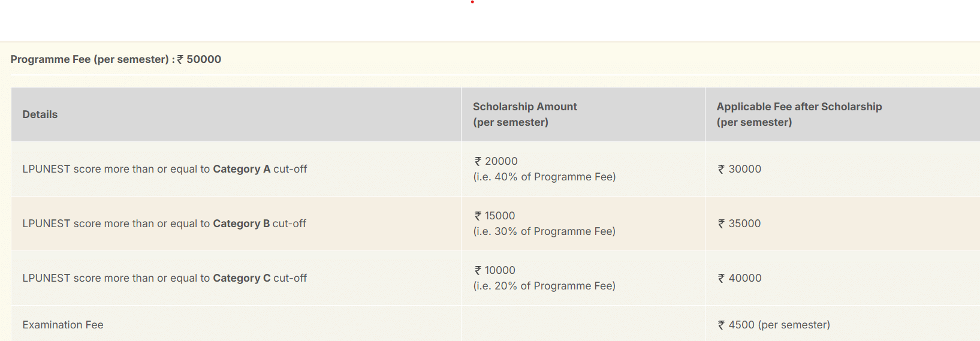Click the ₹ 35000 applicable fee cell
This screenshot has width=980, height=341.
coord(740,224)
